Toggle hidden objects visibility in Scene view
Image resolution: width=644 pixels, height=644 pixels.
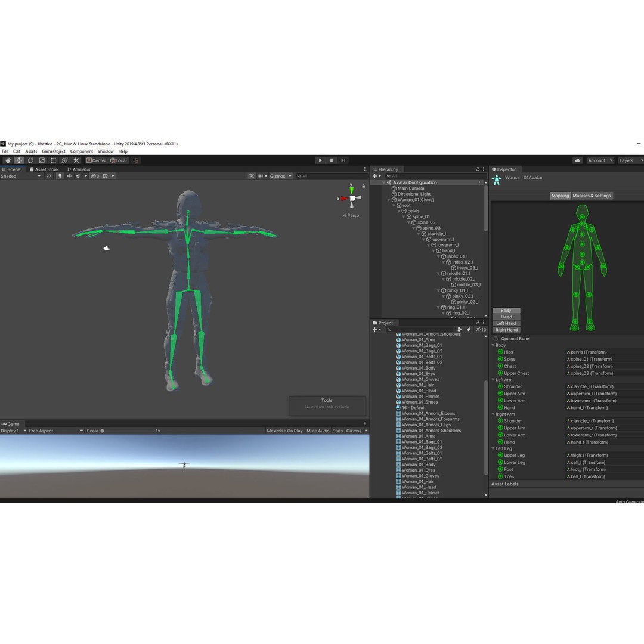[x=95, y=176]
